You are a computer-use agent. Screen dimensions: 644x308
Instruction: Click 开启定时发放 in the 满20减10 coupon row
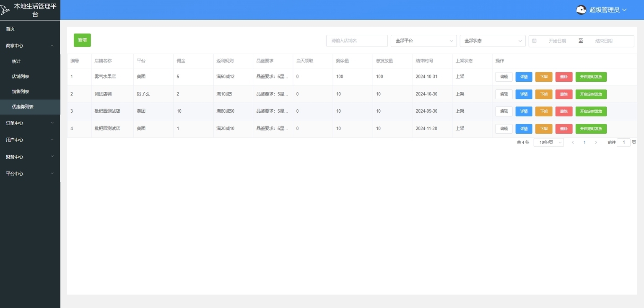point(591,129)
